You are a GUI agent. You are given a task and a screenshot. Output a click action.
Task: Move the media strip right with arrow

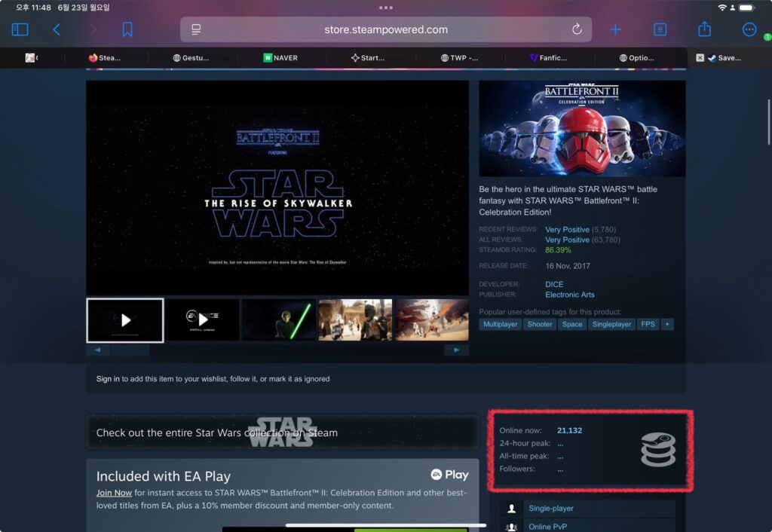[456, 350]
